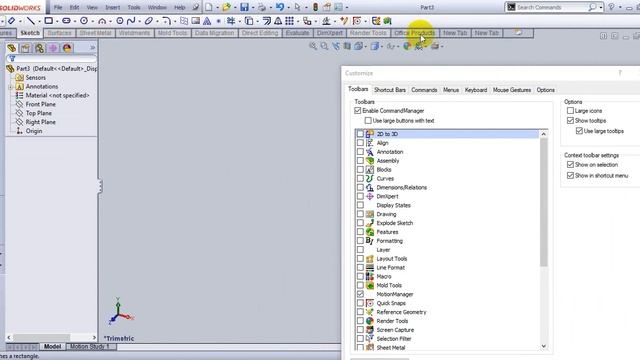The image size is (640, 360).
Task: Click the Mirror Entities icon
Action: 278,20
